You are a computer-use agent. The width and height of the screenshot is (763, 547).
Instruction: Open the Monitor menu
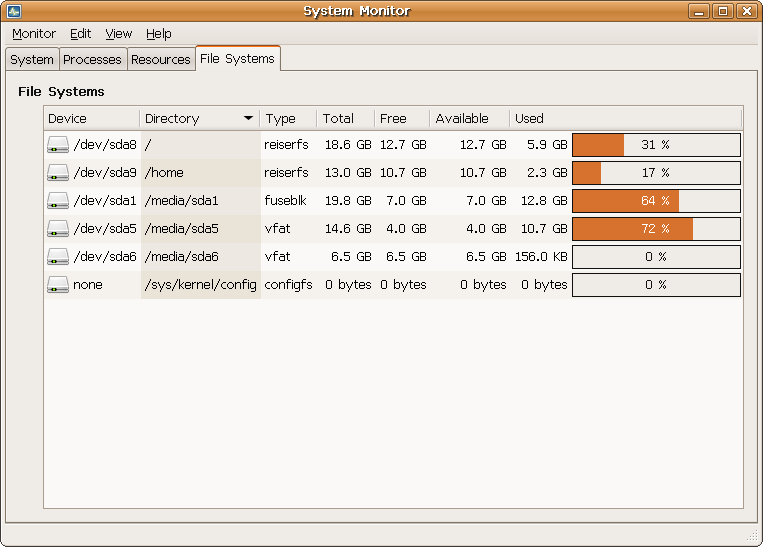(34, 34)
